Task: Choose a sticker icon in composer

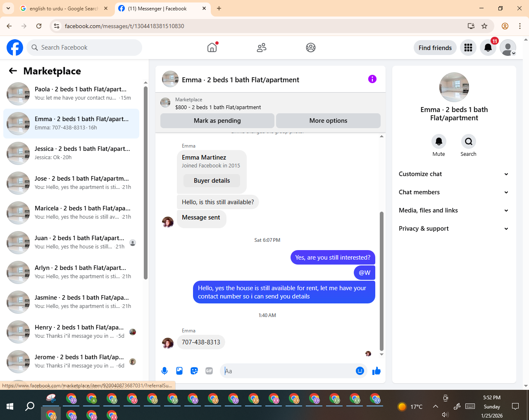Action: tap(194, 371)
